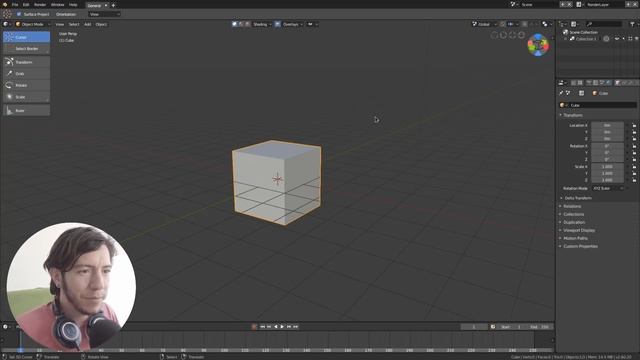Switch to the General workspace tab
The image size is (640, 360).
[x=94, y=5]
